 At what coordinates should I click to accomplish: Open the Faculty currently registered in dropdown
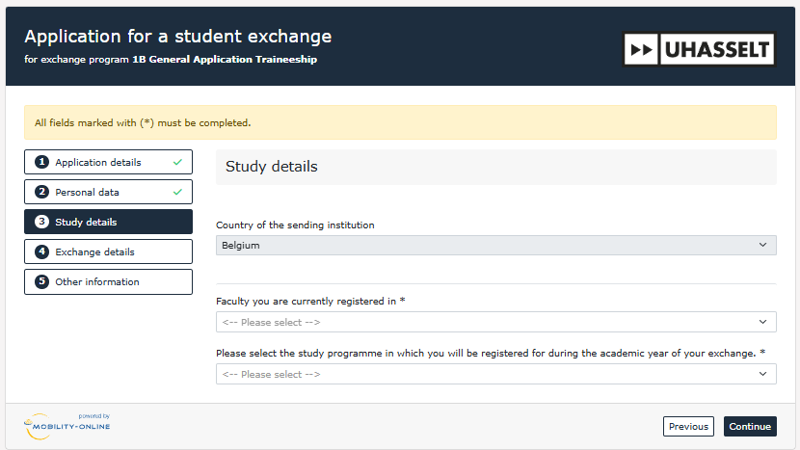tap(496, 322)
